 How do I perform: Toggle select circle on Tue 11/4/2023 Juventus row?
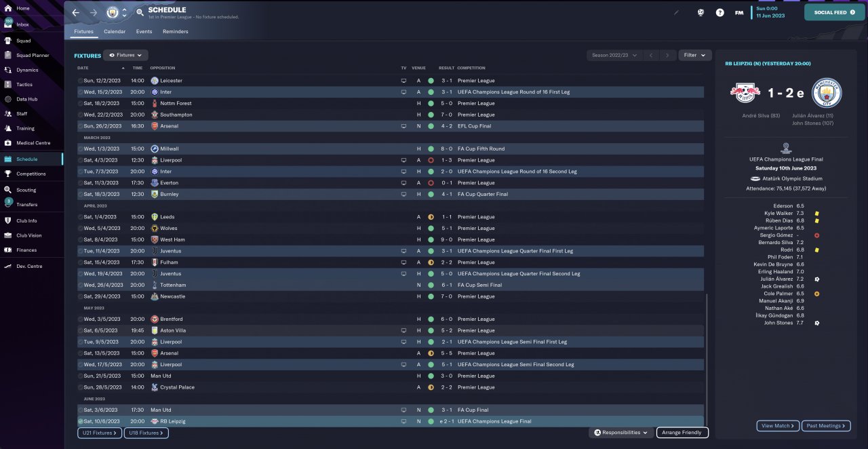[81, 251]
